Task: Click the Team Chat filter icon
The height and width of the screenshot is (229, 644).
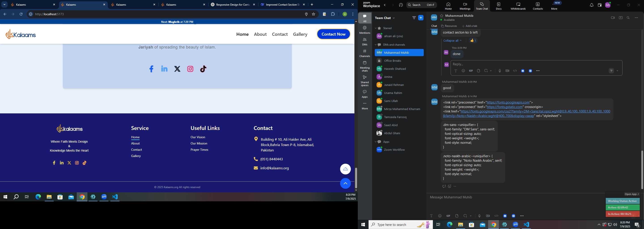Action: coord(414,18)
